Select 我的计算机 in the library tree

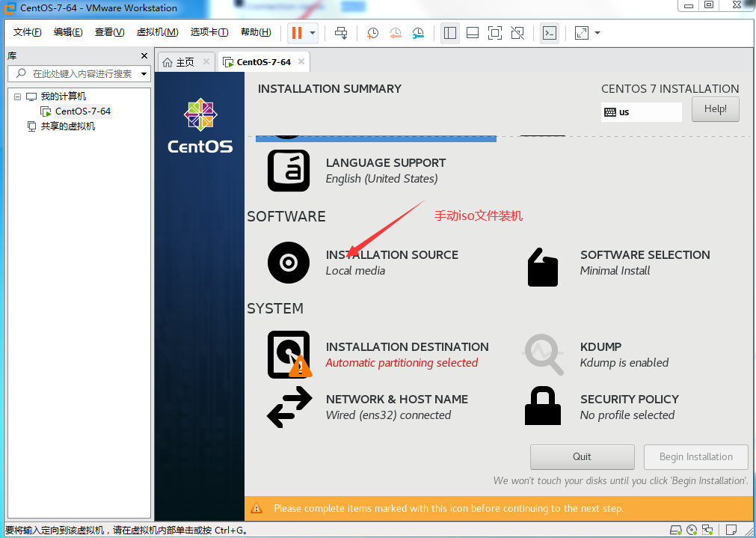coord(63,97)
